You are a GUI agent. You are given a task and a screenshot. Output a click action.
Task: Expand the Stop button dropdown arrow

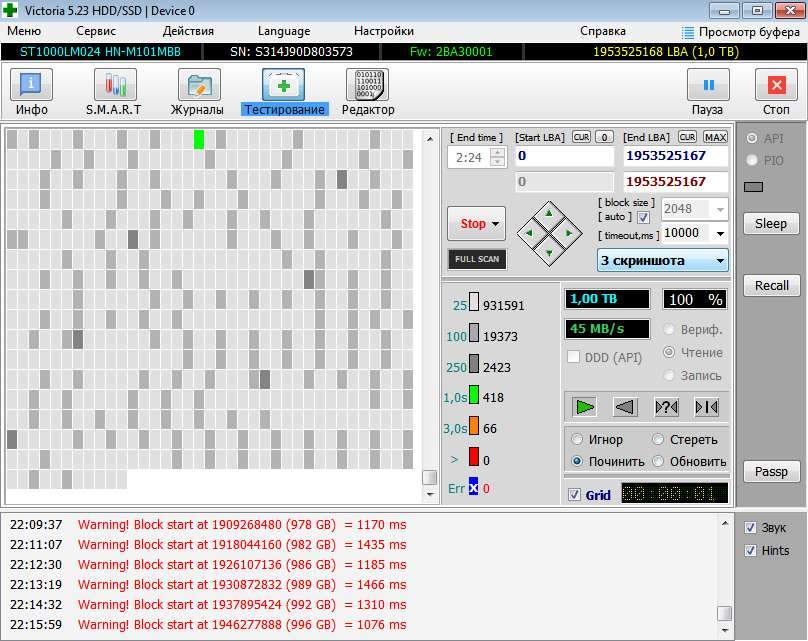coord(496,224)
